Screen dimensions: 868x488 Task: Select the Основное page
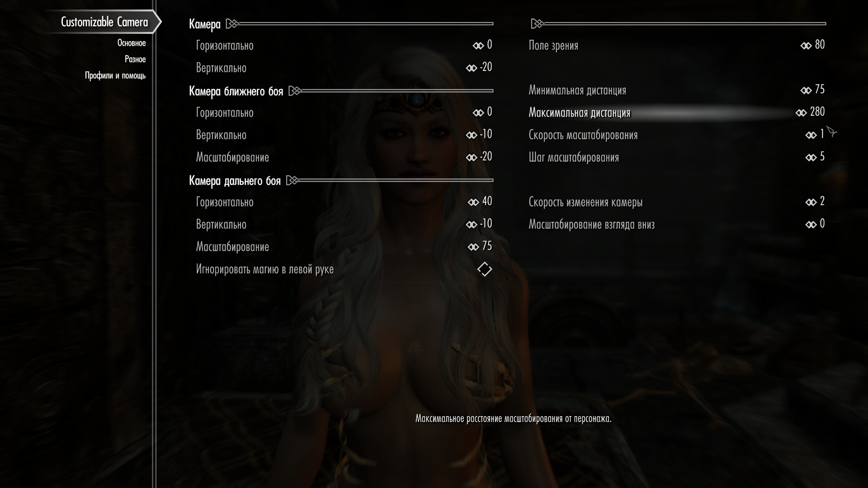point(132,43)
